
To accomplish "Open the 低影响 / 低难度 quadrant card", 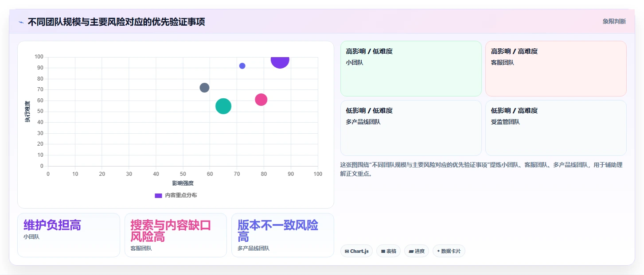I will click(x=411, y=128).
